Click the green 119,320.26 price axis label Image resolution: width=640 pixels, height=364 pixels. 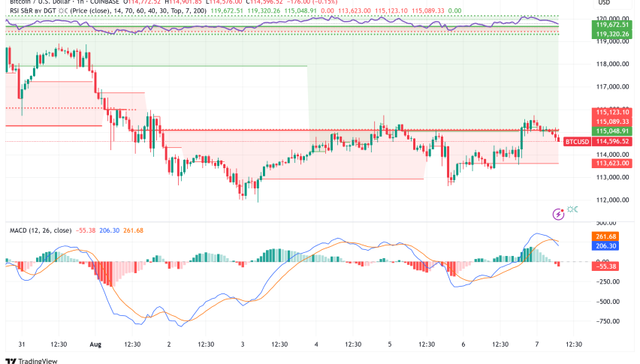pos(612,35)
